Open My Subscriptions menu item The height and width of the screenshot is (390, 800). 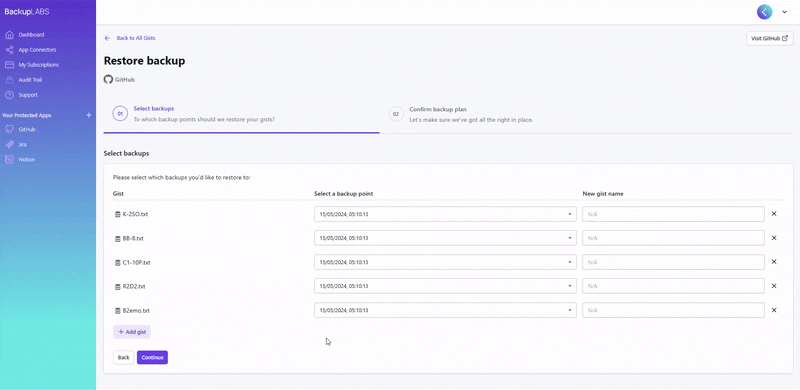click(x=39, y=65)
